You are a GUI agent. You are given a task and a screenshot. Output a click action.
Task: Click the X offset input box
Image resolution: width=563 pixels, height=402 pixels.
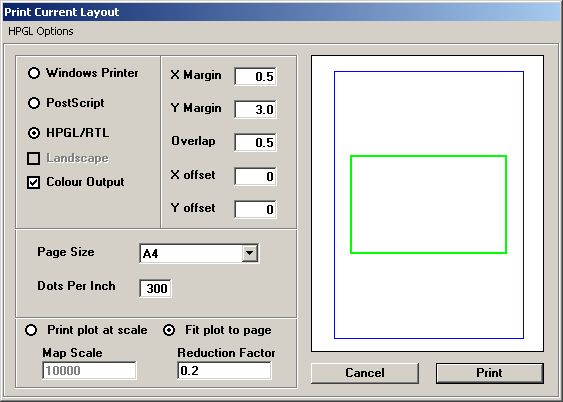(255, 176)
